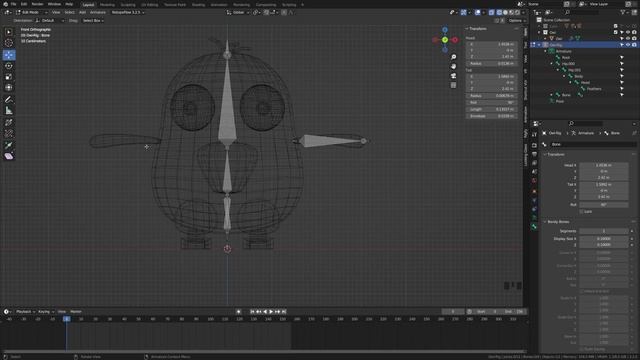This screenshot has height=360, width=640.
Task: Toggle selectability arrow for Feathers bone
Action: click(622, 89)
